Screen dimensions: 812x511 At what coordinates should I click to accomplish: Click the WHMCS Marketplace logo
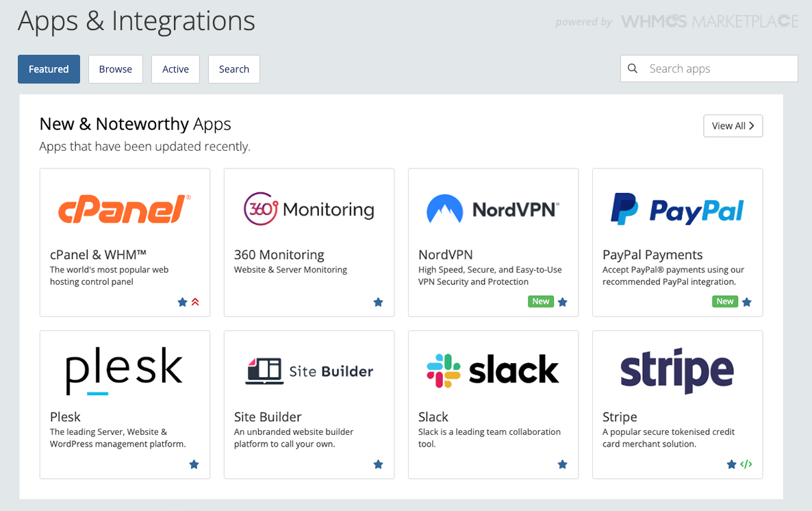tap(709, 21)
